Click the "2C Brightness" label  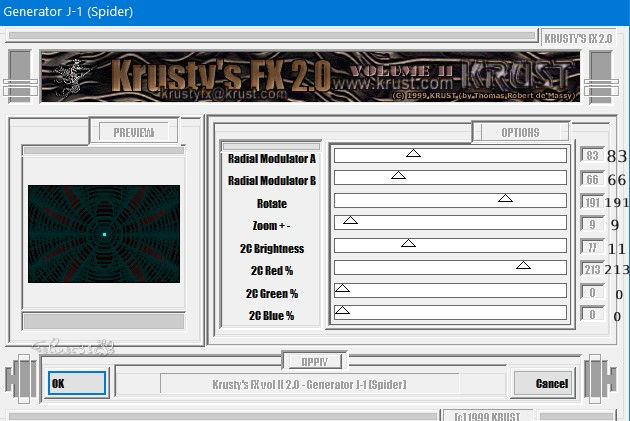[x=272, y=249]
